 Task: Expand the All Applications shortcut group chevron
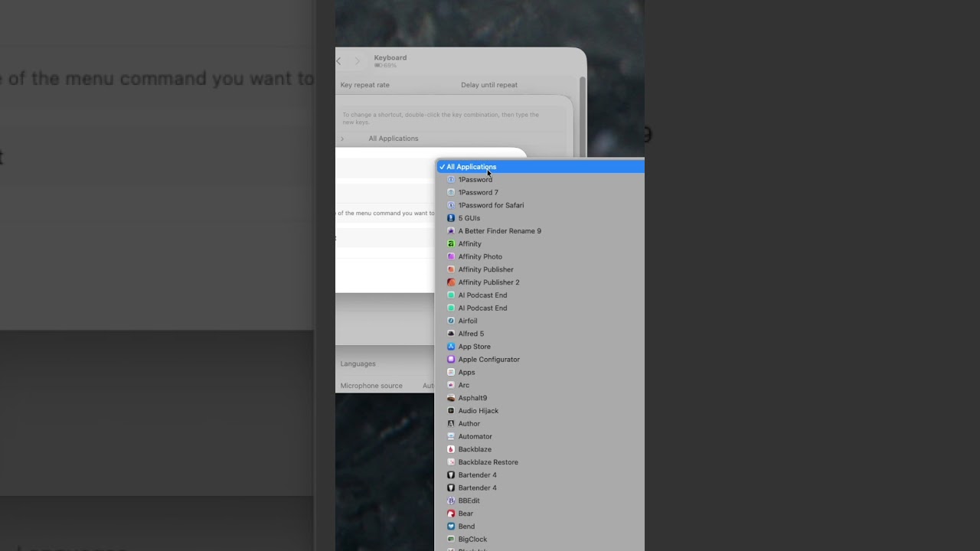click(x=342, y=139)
